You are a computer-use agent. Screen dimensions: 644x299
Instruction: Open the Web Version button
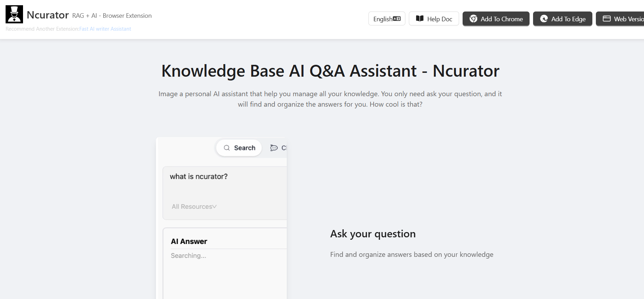coord(620,19)
